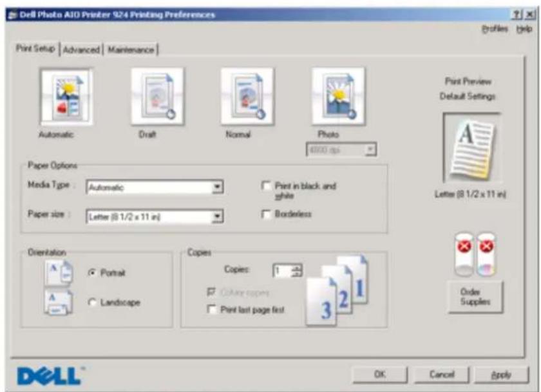The height and width of the screenshot is (392, 541).
Task: Toggle the Collate copies checkbox
Action: click(x=211, y=292)
